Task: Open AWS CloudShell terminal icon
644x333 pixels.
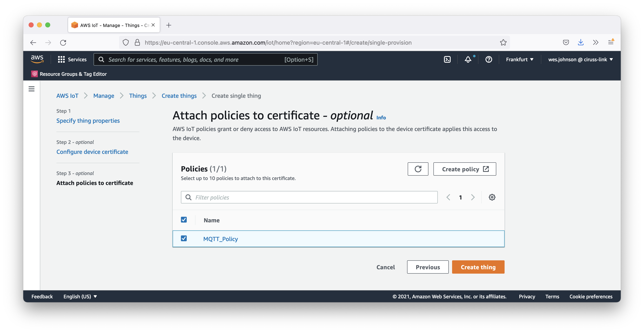Action: [x=447, y=60]
